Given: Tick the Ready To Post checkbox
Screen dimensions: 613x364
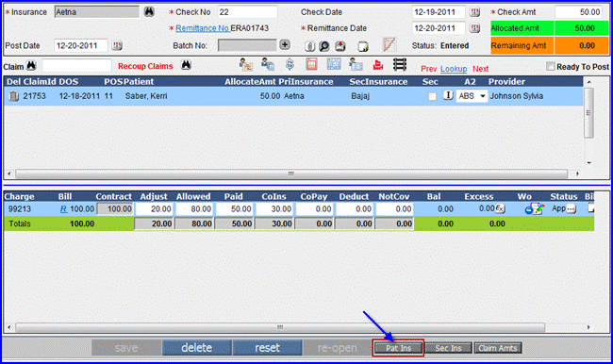Looking at the screenshot, I should point(551,66).
